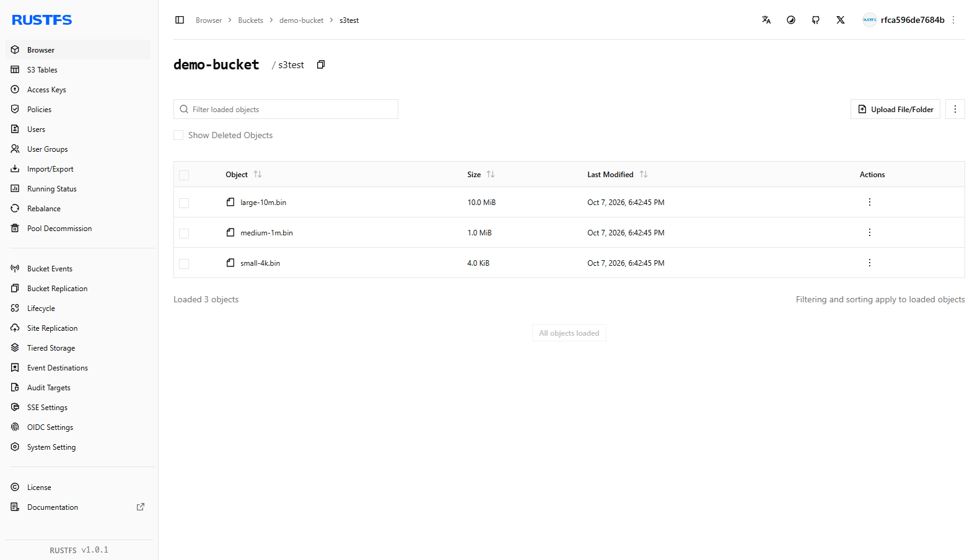The width and height of the screenshot is (980, 560).
Task: Sort objects by Size column arrows
Action: click(491, 175)
